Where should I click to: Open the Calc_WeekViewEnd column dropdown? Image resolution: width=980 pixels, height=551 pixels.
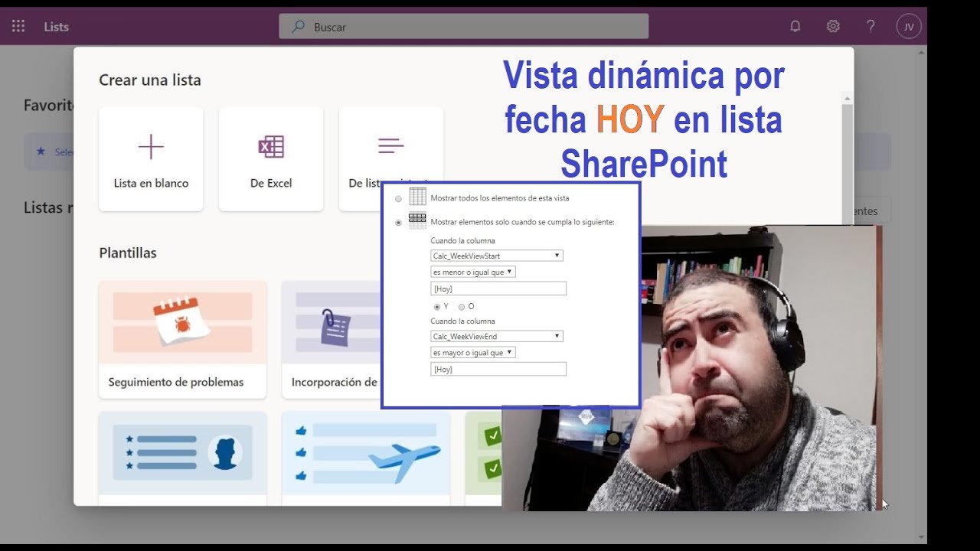click(497, 336)
